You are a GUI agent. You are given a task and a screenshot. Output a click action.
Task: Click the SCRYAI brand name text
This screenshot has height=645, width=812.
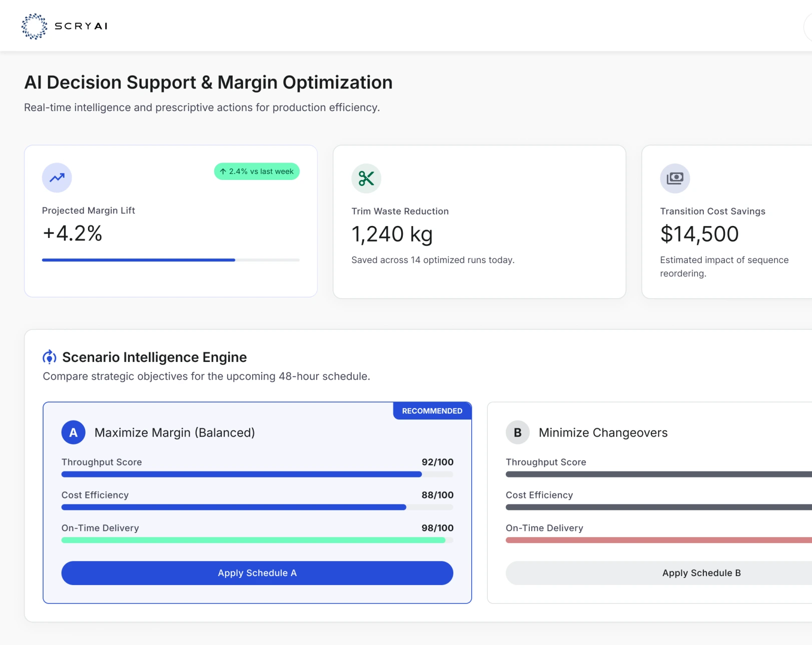coord(81,26)
